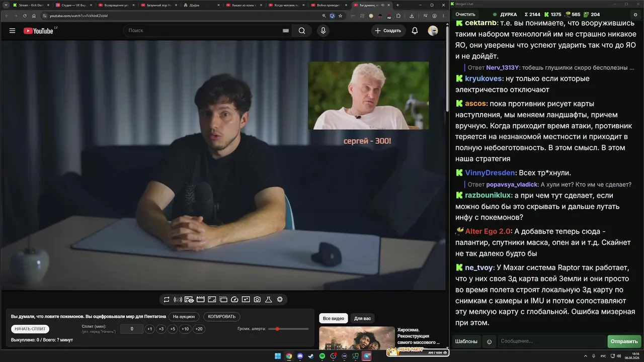
Task: Click username 'VinnyDresden' in chat
Action: pyautogui.click(x=491, y=172)
